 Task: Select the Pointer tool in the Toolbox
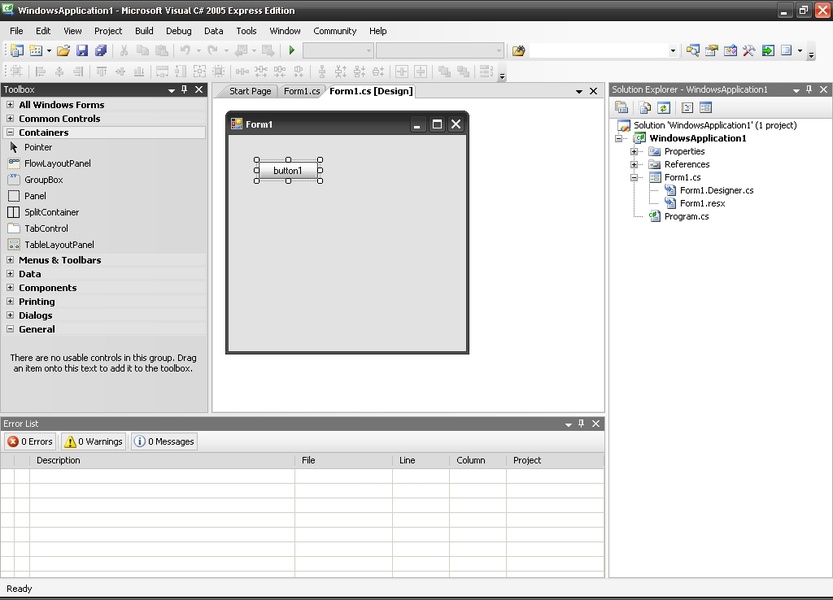point(38,147)
